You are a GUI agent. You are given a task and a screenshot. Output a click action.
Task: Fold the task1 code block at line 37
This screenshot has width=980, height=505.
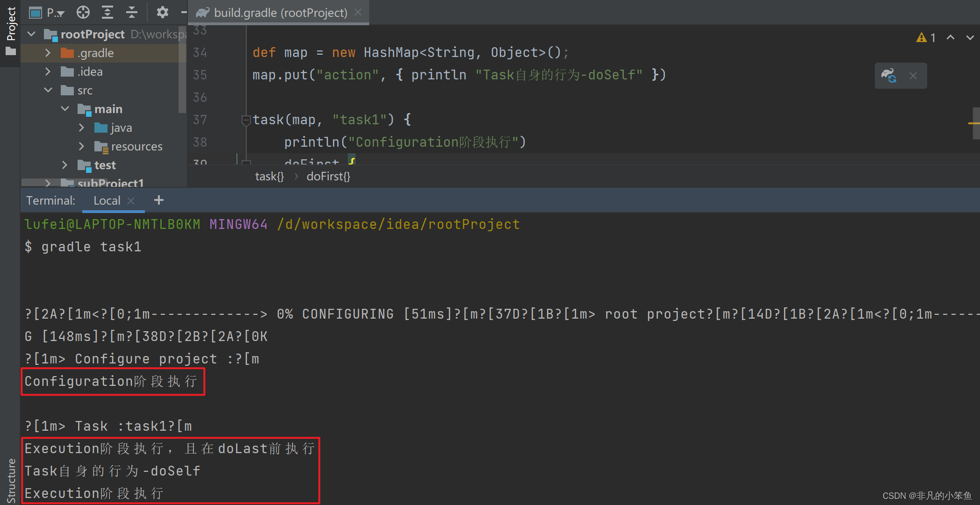[246, 120]
